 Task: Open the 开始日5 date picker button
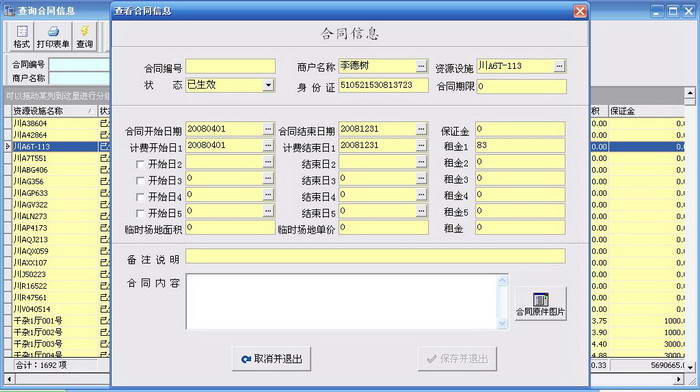pyautogui.click(x=268, y=211)
